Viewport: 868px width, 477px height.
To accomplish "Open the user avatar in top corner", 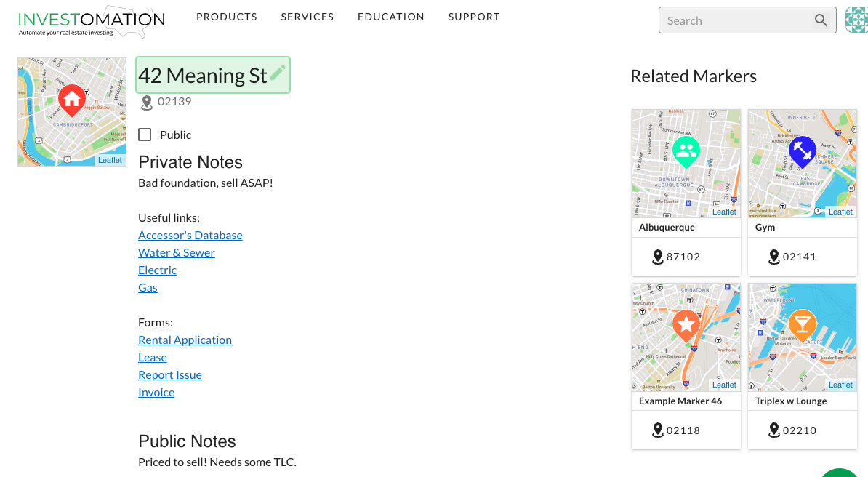I will click(x=856, y=20).
